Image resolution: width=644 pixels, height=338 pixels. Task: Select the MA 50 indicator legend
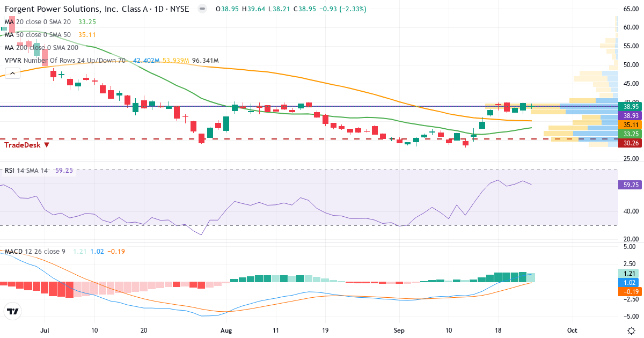[x=39, y=35]
